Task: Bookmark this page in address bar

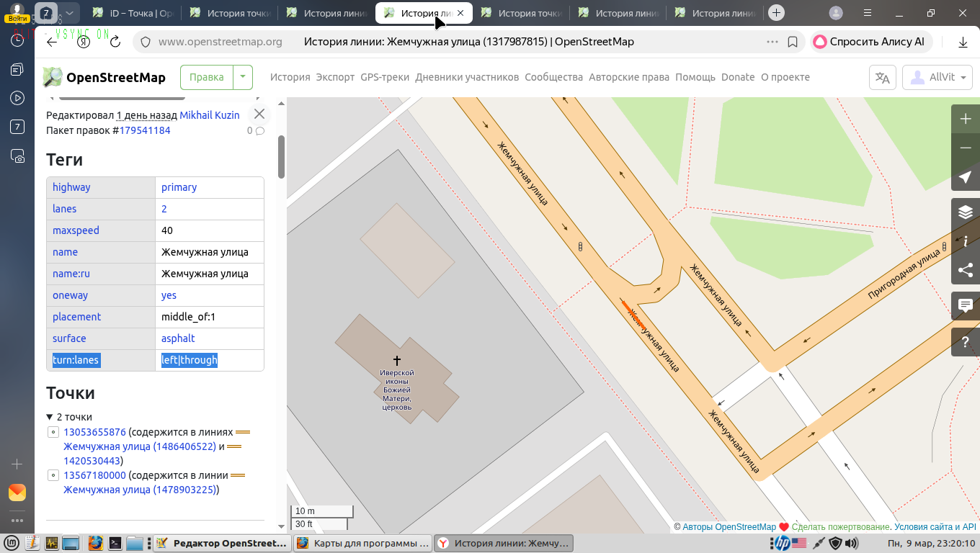Action: click(x=793, y=42)
